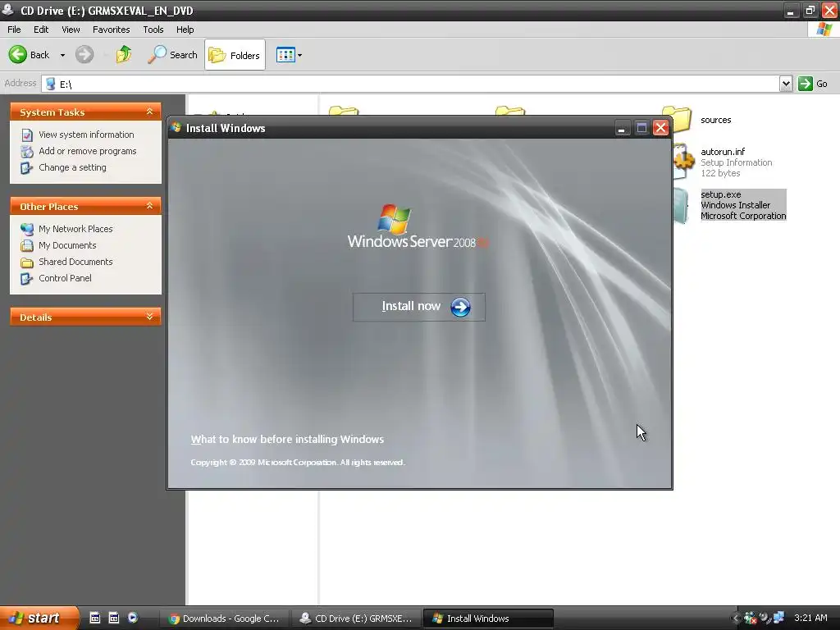Toggle the Folders pane button
840x630 pixels.
click(x=235, y=55)
